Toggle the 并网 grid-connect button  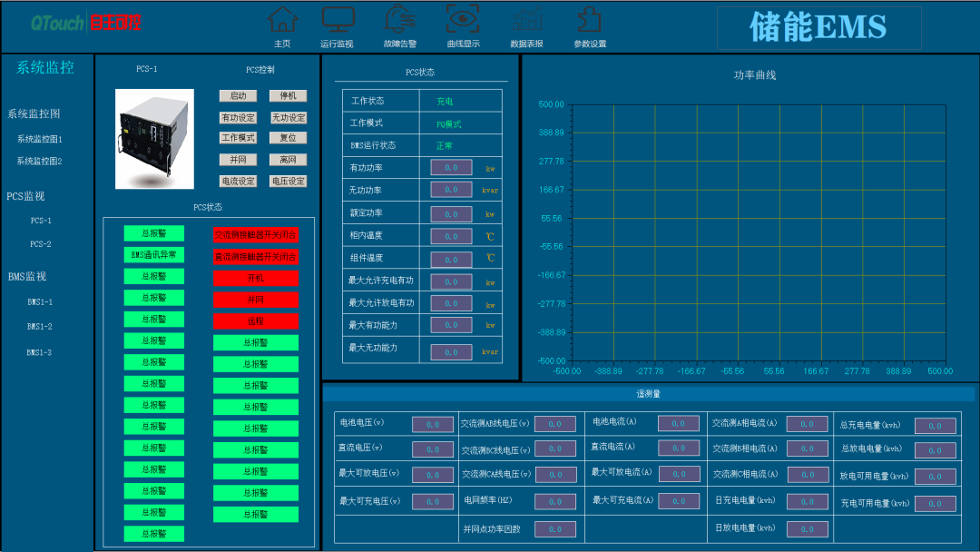(x=238, y=160)
